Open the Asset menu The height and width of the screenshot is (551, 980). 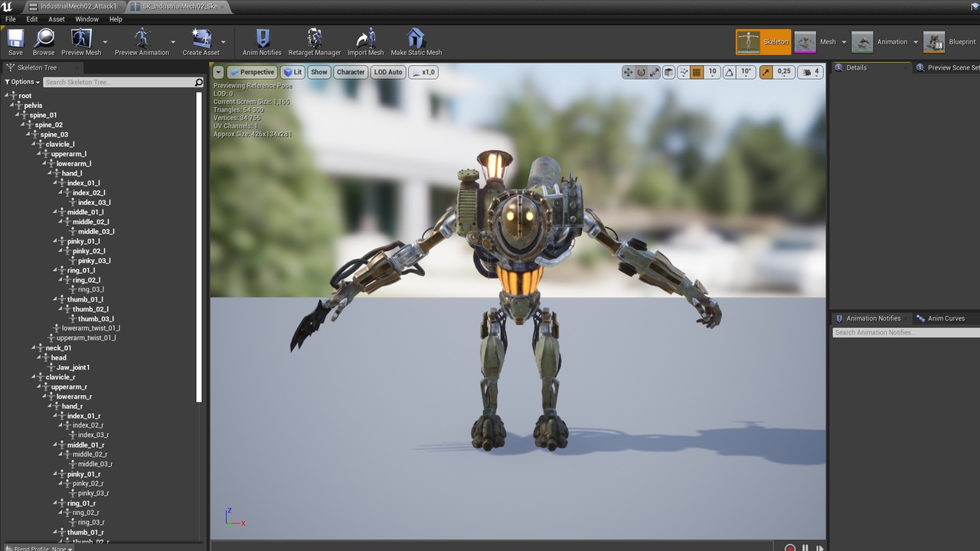57,19
